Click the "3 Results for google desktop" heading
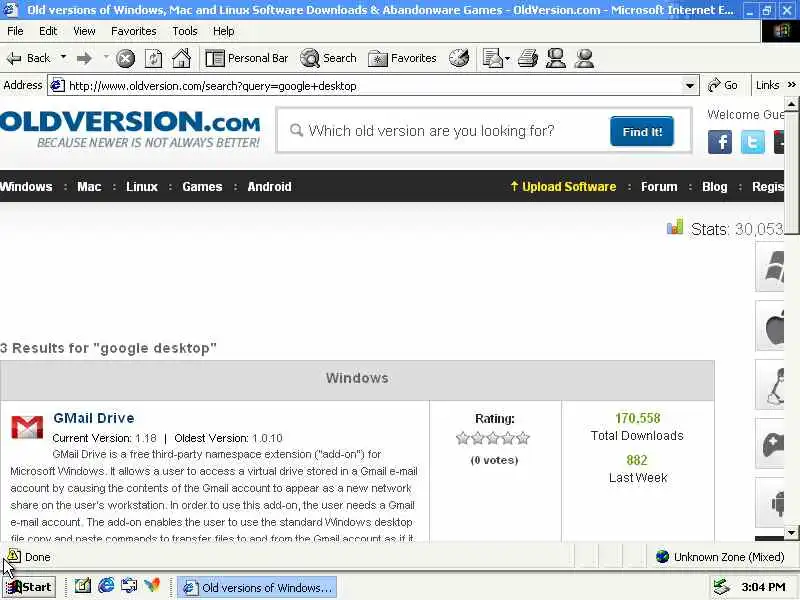The height and width of the screenshot is (600, 800). pos(108,348)
